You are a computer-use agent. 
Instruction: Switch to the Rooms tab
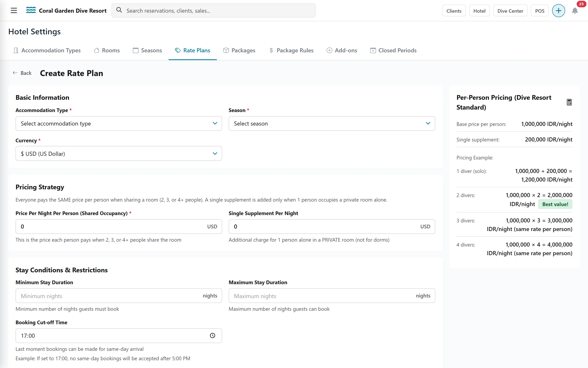(x=107, y=50)
